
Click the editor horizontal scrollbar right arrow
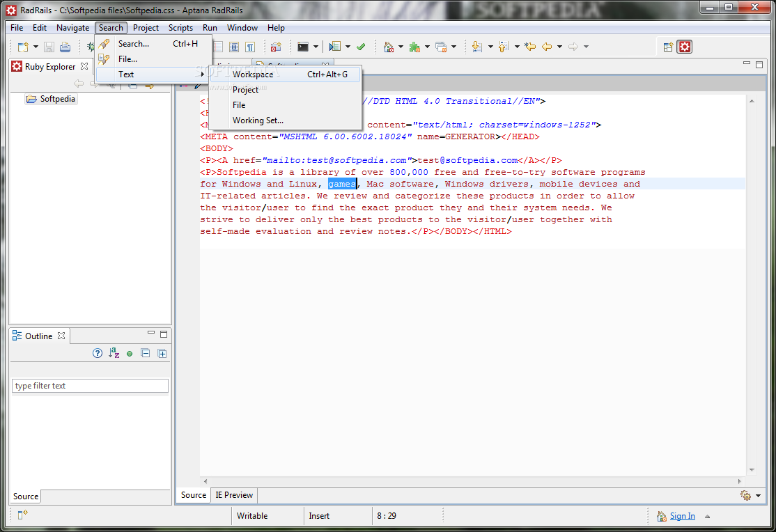click(740, 481)
